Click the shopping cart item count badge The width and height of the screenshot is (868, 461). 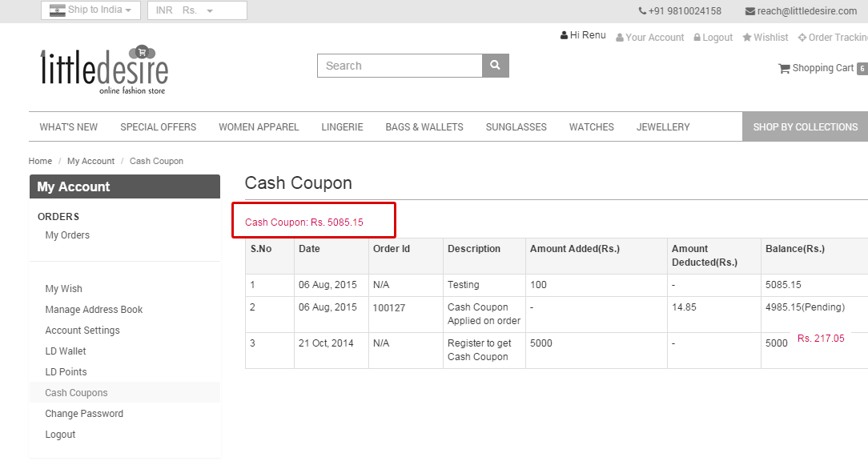click(x=862, y=69)
